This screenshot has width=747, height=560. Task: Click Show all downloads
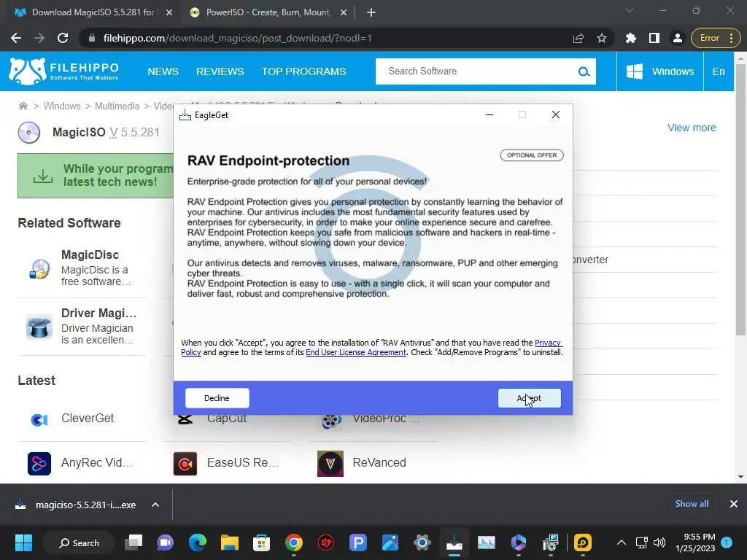(x=692, y=504)
